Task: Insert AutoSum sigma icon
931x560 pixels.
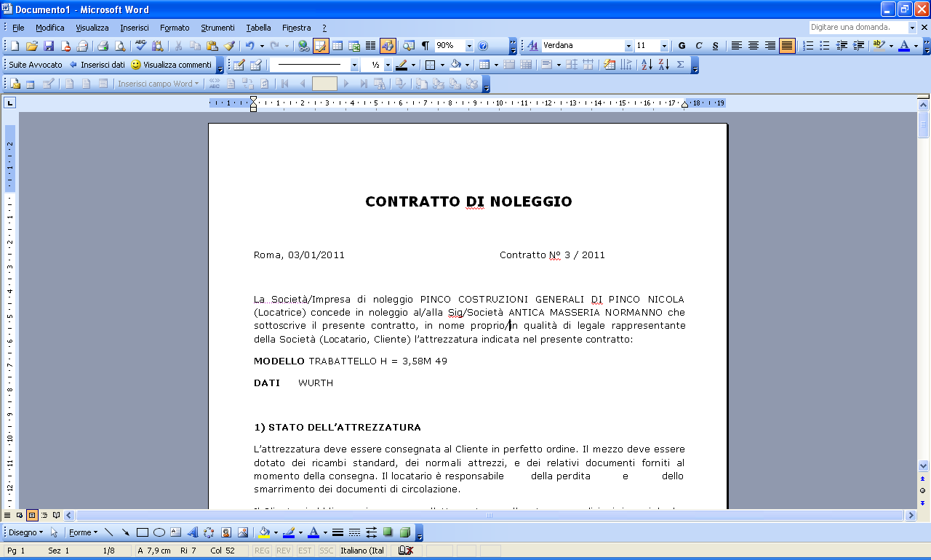Action: click(x=680, y=65)
